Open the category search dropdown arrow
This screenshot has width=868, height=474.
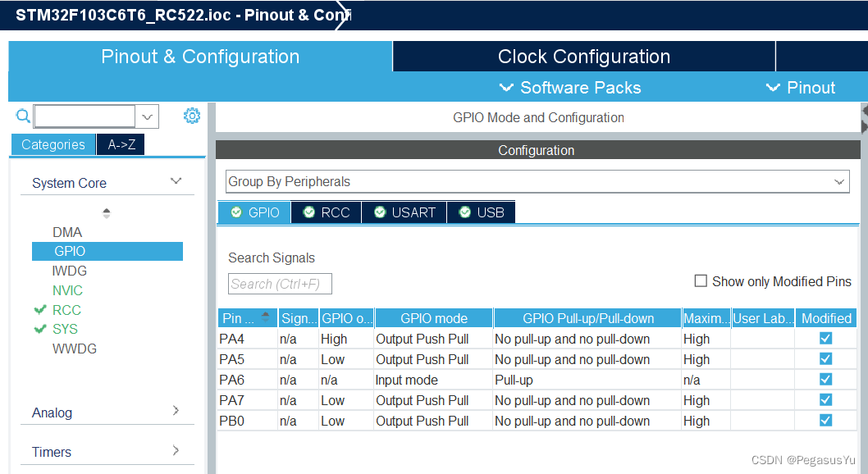click(147, 116)
